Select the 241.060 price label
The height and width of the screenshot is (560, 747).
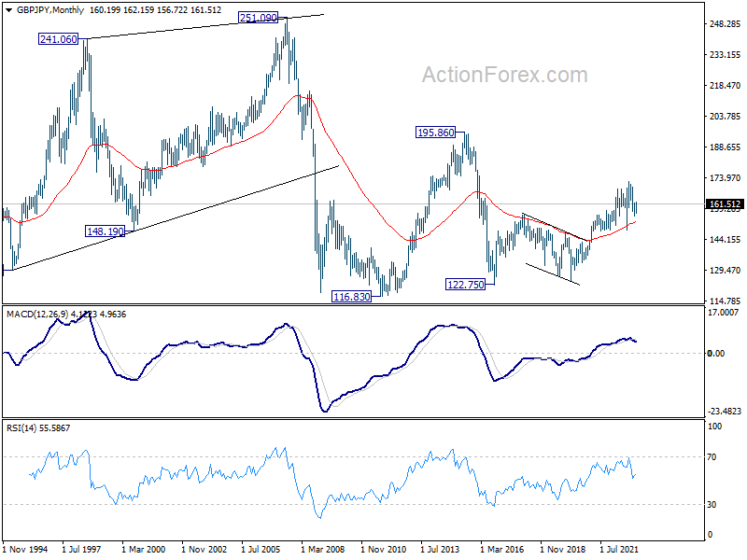pos(58,39)
